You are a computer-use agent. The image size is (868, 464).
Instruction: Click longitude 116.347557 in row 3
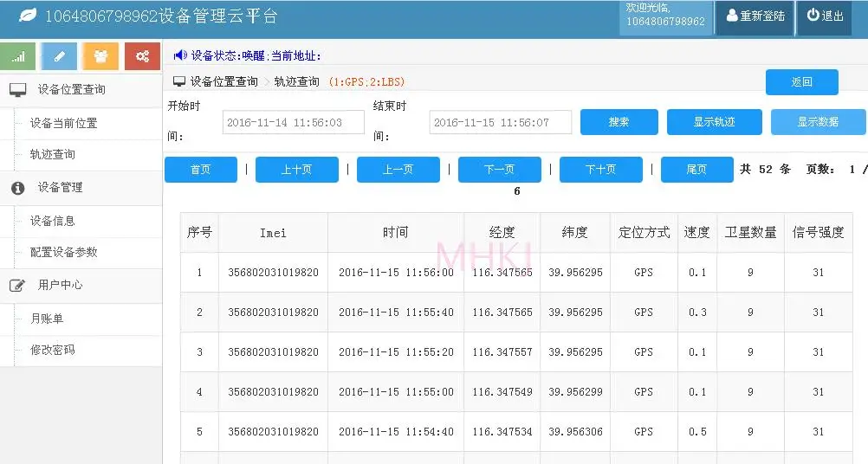502,352
